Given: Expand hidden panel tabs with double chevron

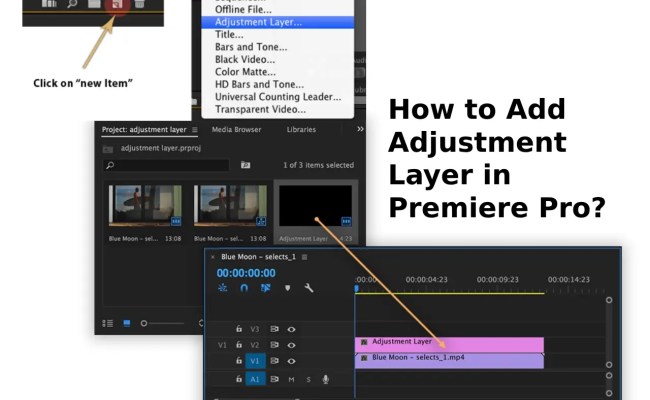Looking at the screenshot, I should pos(360,129).
